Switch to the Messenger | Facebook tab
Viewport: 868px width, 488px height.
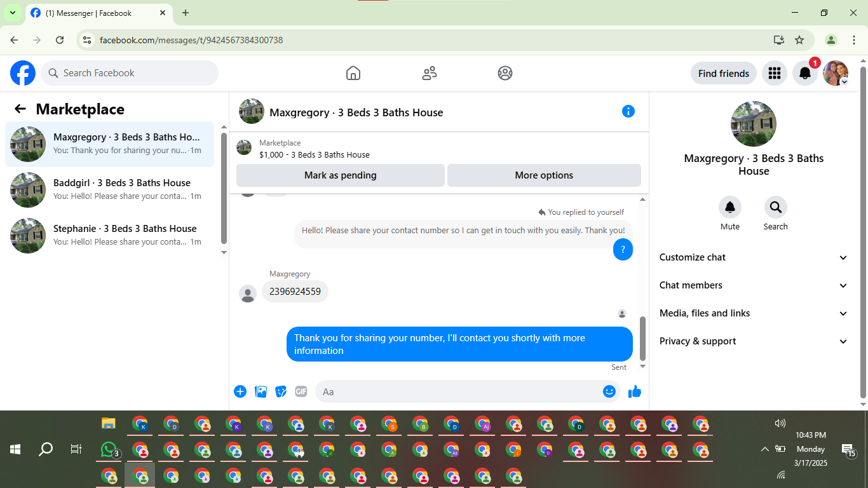tap(99, 13)
